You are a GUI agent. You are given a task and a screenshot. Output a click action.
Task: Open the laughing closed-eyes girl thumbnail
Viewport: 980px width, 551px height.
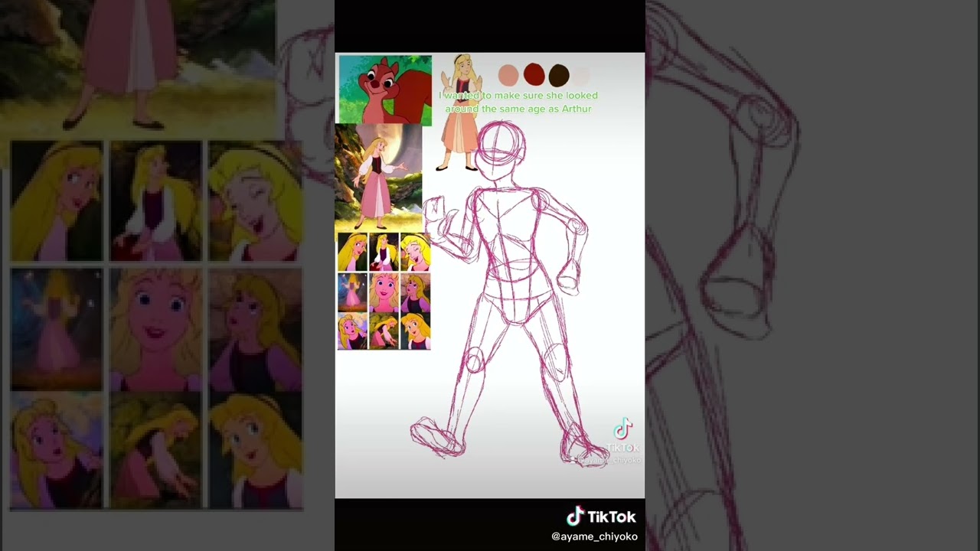[x=415, y=253]
